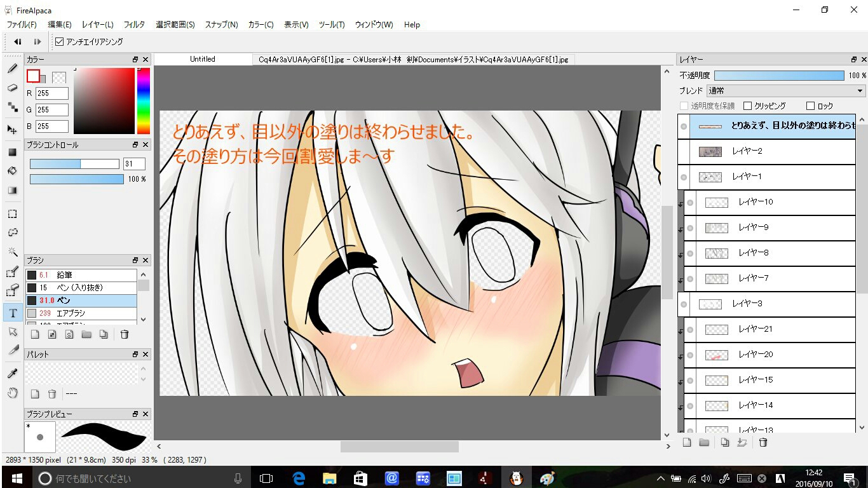Pick the Bucket fill tool

tap(12, 171)
